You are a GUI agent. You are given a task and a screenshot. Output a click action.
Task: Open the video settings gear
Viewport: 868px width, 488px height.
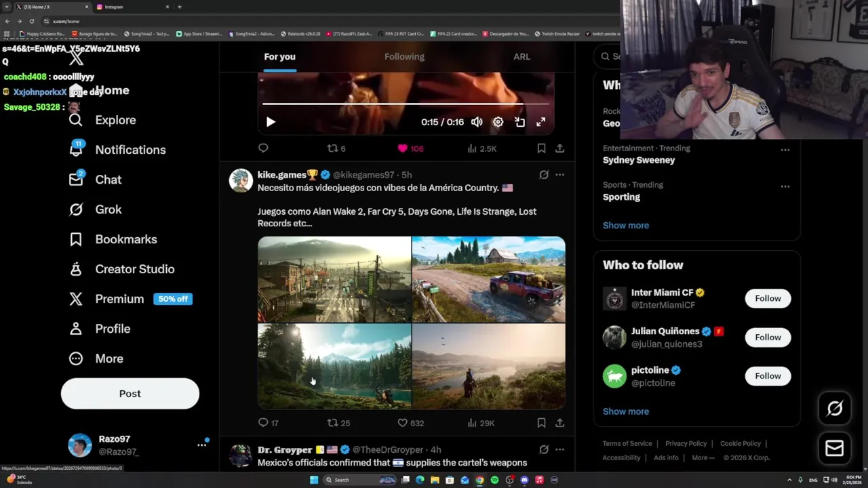[x=498, y=122]
